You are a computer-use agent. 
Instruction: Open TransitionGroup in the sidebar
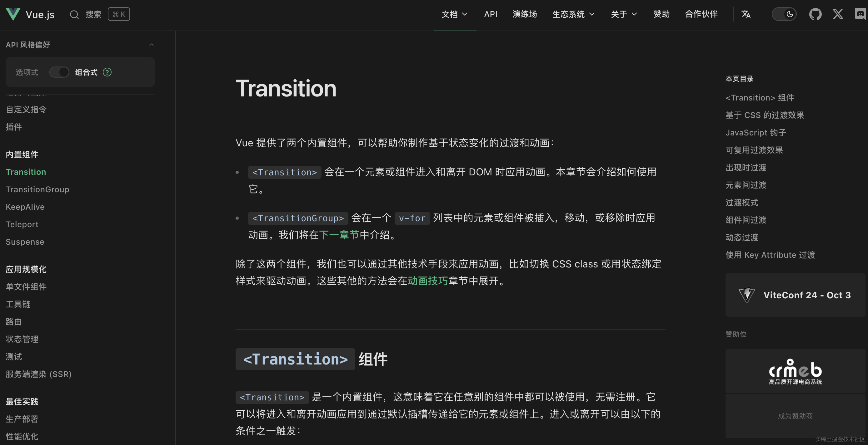37,189
